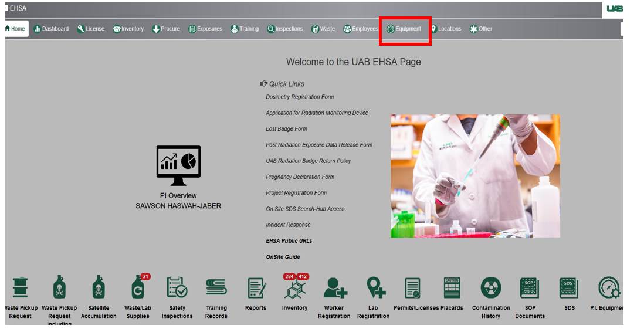Click the Satellite Accumulation icon

tap(99, 288)
